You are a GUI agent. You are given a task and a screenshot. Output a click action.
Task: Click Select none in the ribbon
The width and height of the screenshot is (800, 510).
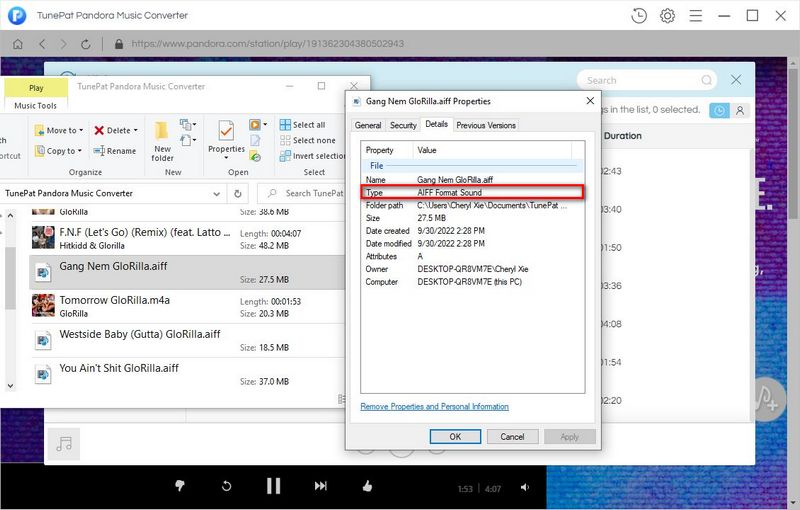(x=308, y=140)
